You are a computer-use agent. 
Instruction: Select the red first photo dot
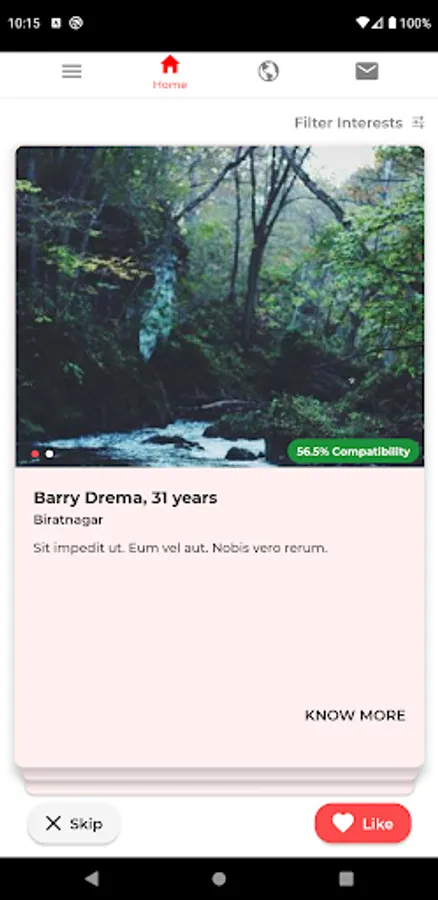35,453
